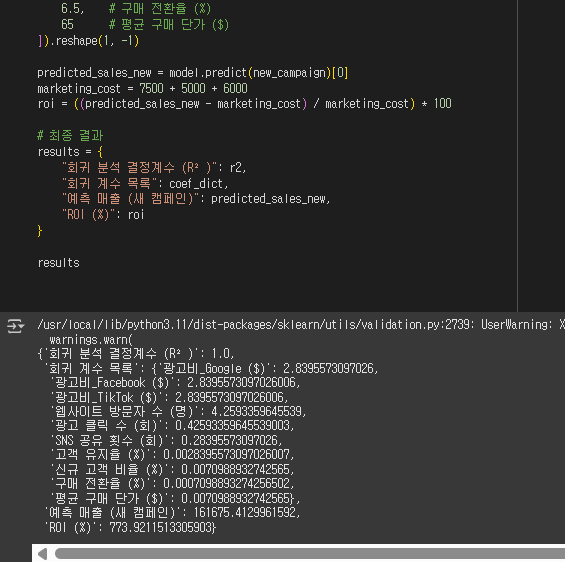Click the 'results = {' line

point(70,152)
